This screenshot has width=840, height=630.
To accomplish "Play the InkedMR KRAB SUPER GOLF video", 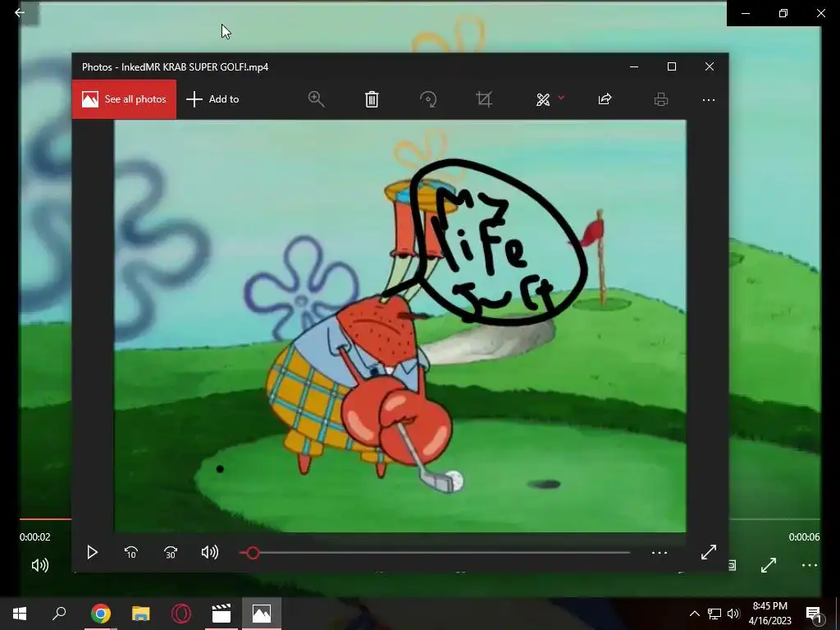I will tap(92, 552).
